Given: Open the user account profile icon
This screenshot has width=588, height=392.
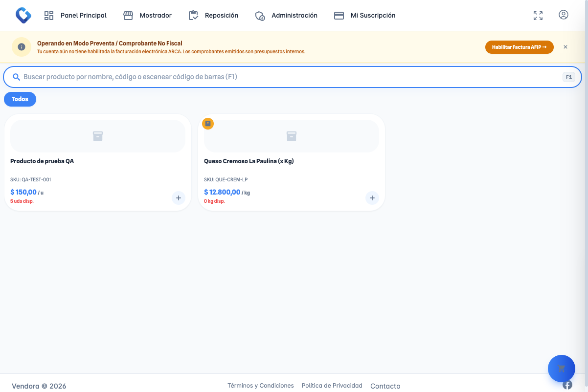Looking at the screenshot, I should [564, 15].
